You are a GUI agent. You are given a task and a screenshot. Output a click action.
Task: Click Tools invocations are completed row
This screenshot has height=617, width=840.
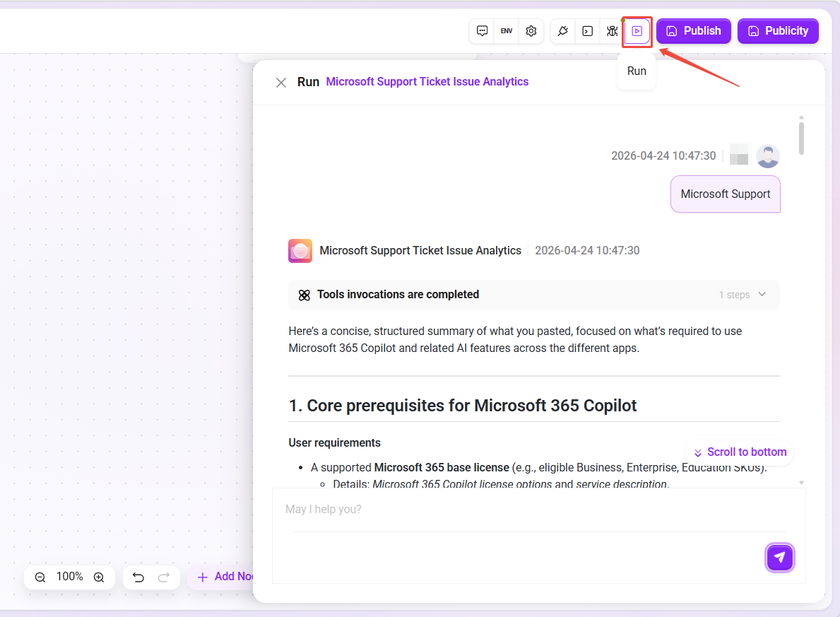pos(533,295)
